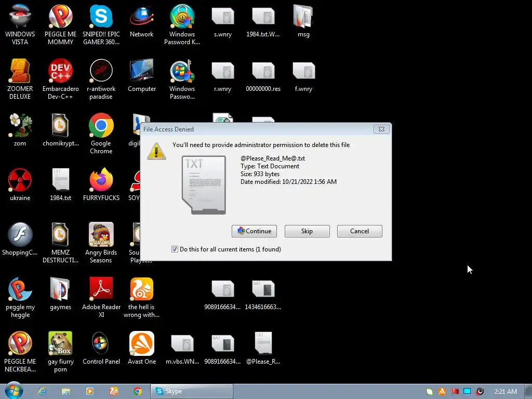The height and width of the screenshot is (399, 532).
Task: Select r-antiwork paradise icon
Action: 101,79
